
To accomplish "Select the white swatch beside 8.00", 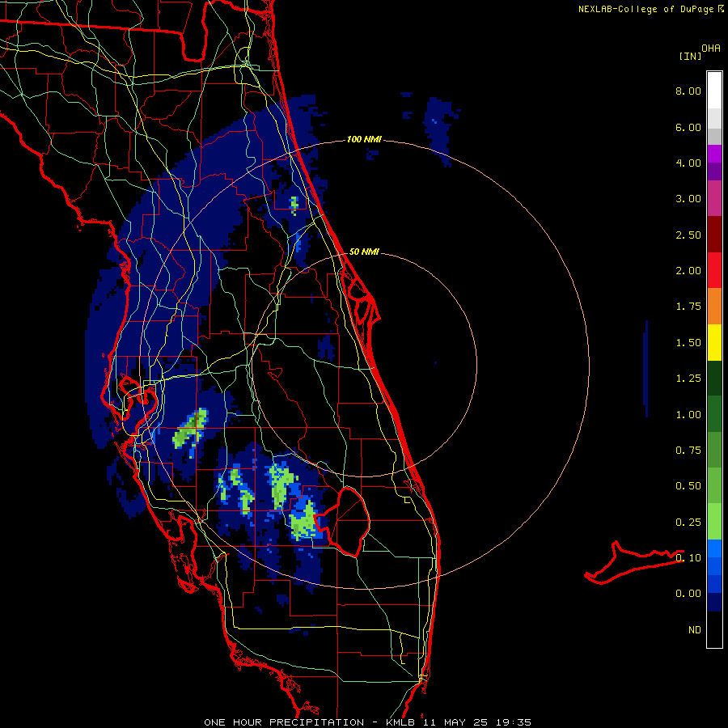I will pos(714,91).
